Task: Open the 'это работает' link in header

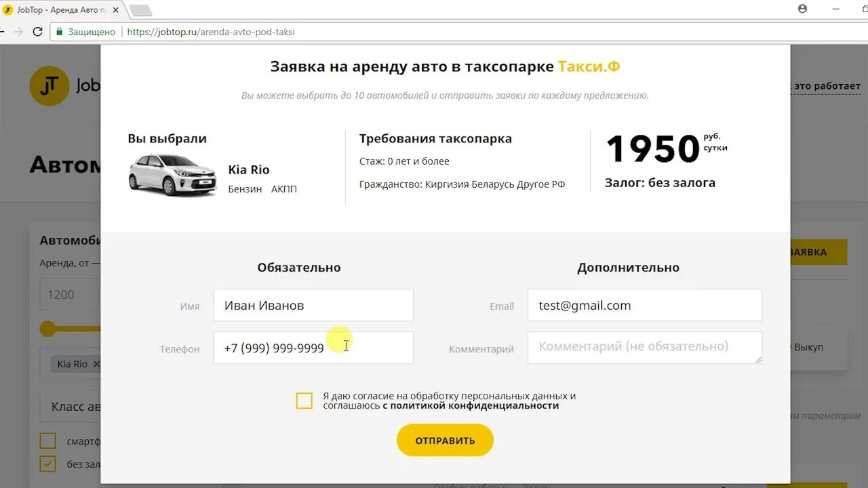Action: point(826,86)
